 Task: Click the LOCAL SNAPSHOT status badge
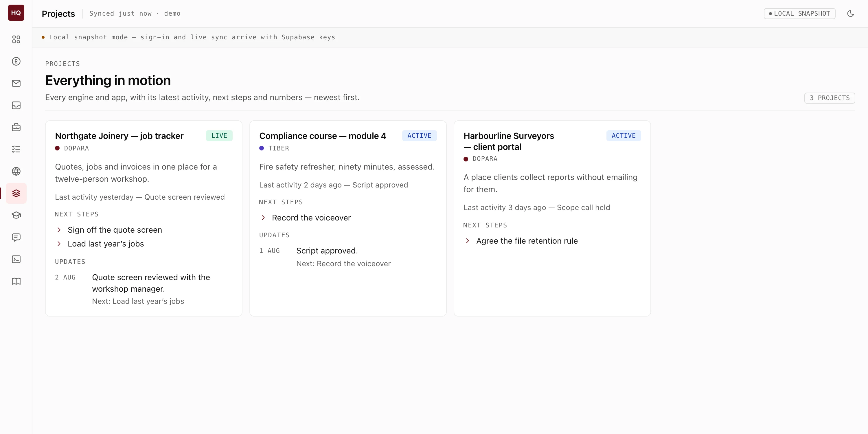[799, 14]
